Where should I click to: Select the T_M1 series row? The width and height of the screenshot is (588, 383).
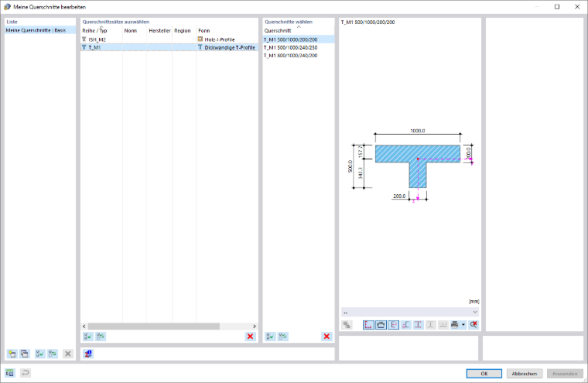tap(169, 47)
